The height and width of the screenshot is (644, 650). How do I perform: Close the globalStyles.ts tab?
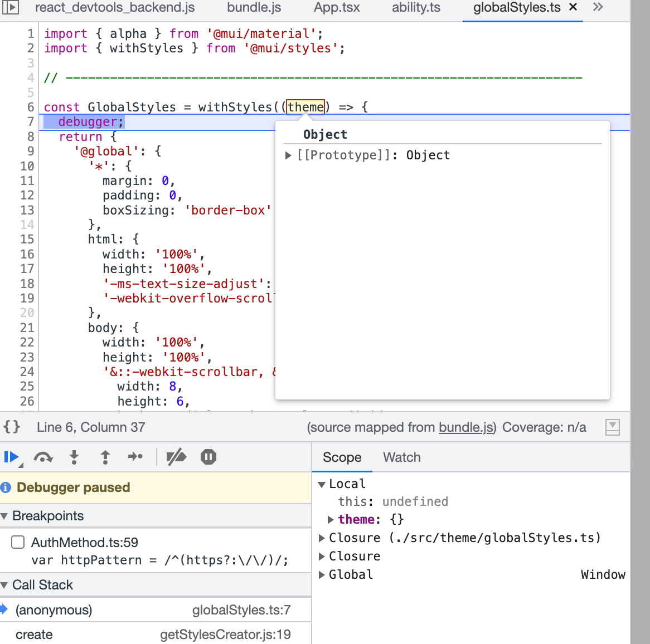(573, 8)
